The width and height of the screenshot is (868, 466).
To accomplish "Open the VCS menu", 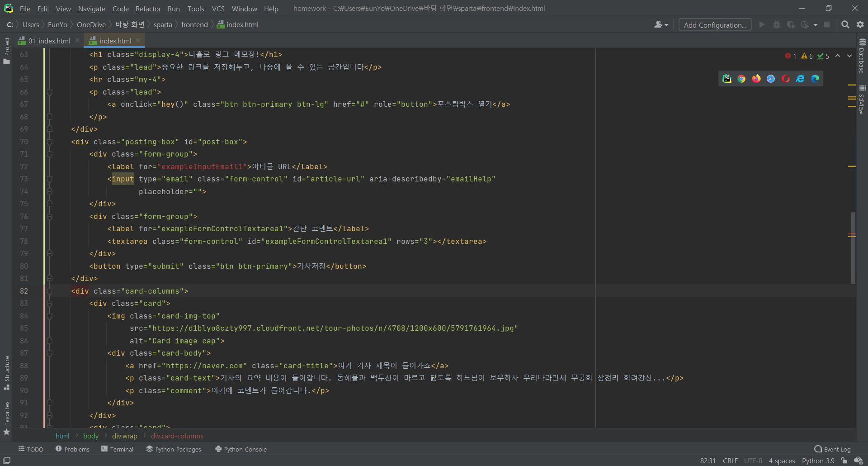I will click(218, 9).
